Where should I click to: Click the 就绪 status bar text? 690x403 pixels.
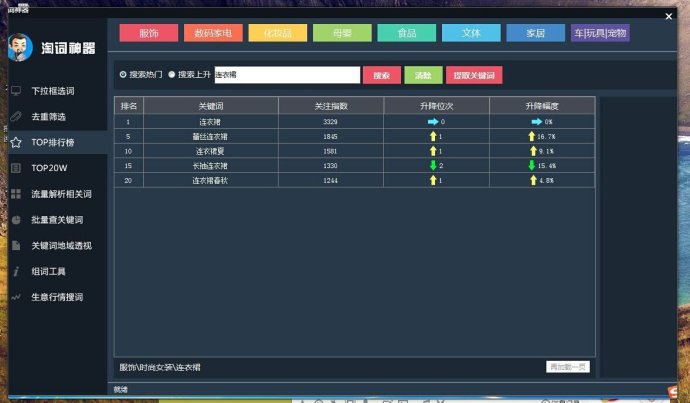click(121, 389)
